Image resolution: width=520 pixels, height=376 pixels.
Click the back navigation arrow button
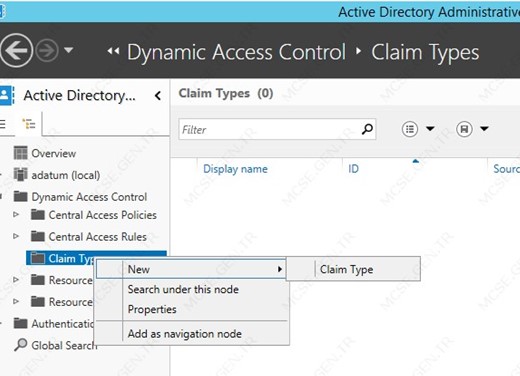(x=16, y=51)
